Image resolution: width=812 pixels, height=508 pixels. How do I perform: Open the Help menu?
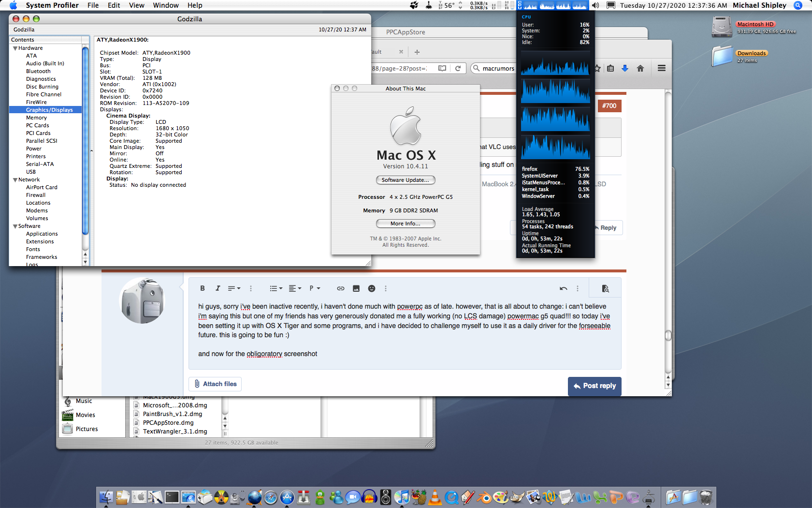[x=195, y=5]
